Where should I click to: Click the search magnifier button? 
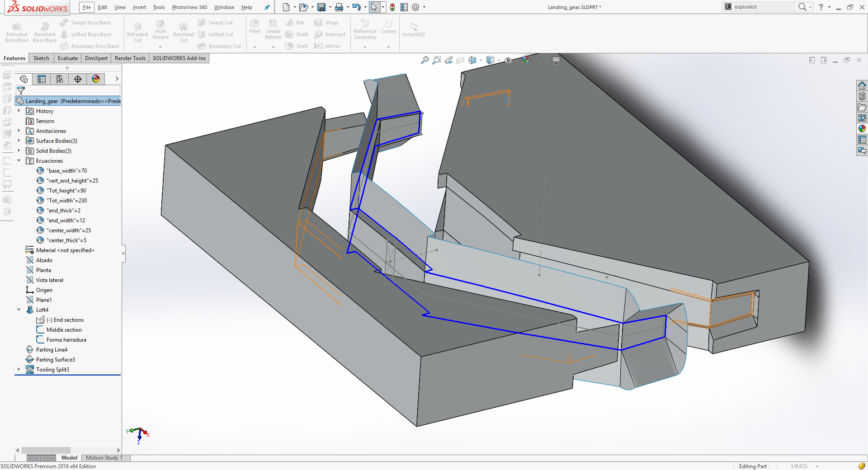pyautogui.click(x=802, y=7)
